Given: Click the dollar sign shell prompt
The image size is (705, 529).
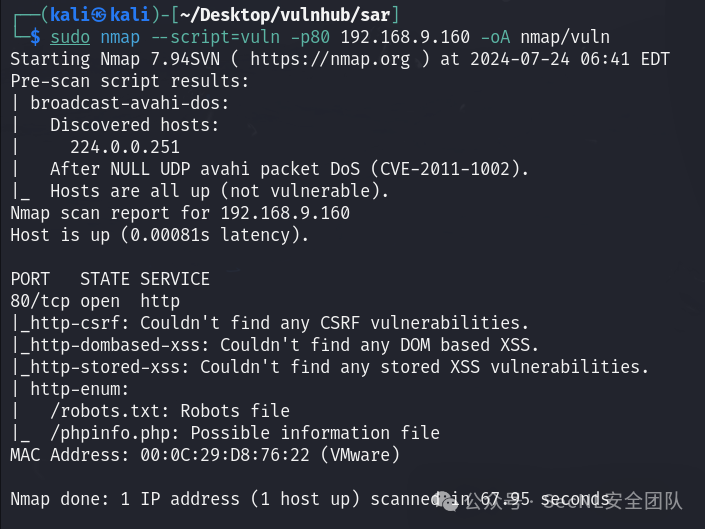Looking at the screenshot, I should [x=35, y=37].
